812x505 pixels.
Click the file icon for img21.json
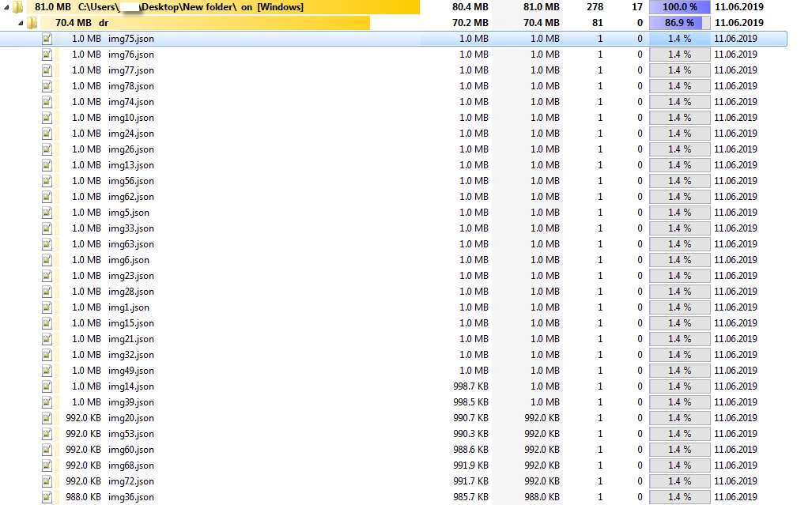tap(47, 339)
